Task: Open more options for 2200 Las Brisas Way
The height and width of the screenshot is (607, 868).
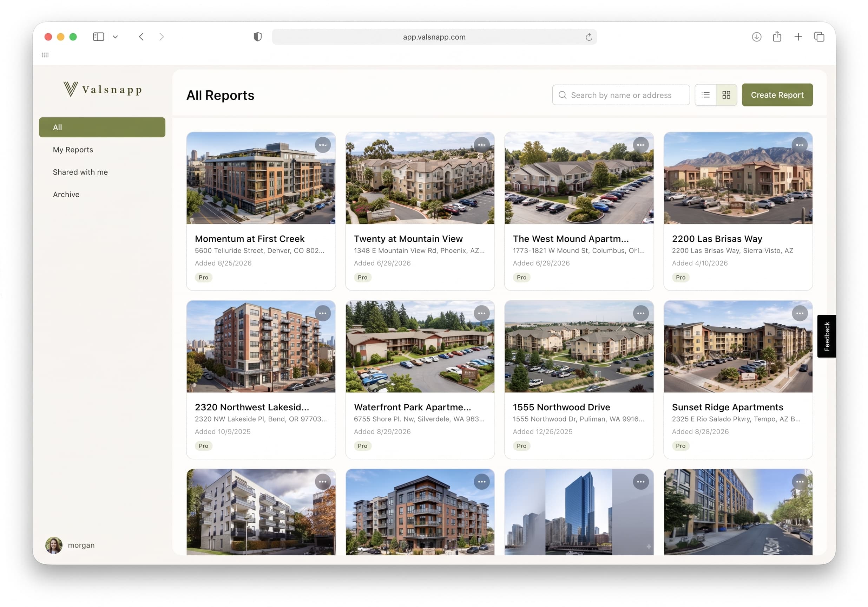Action: (800, 145)
